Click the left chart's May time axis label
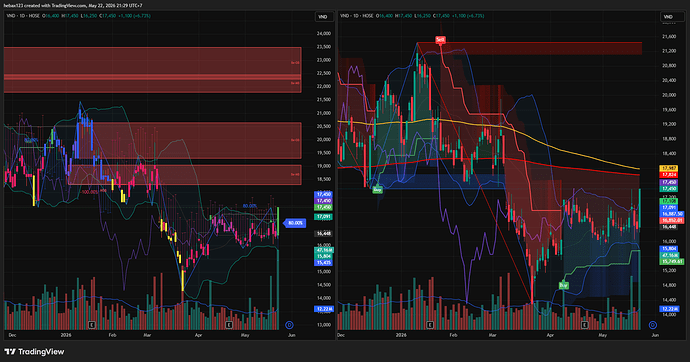 [x=245, y=335]
